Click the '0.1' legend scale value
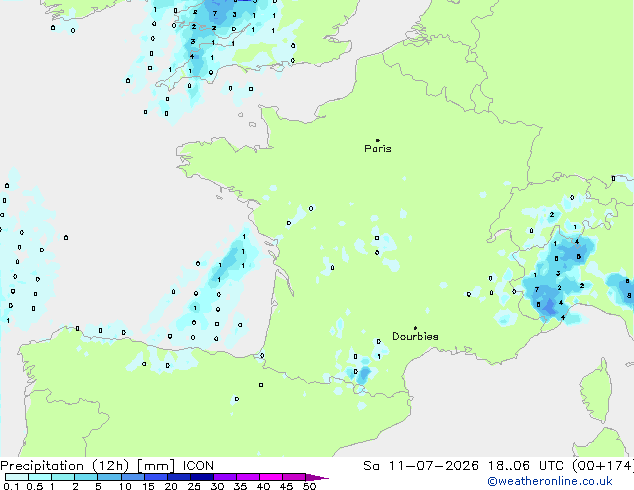 point(11,486)
